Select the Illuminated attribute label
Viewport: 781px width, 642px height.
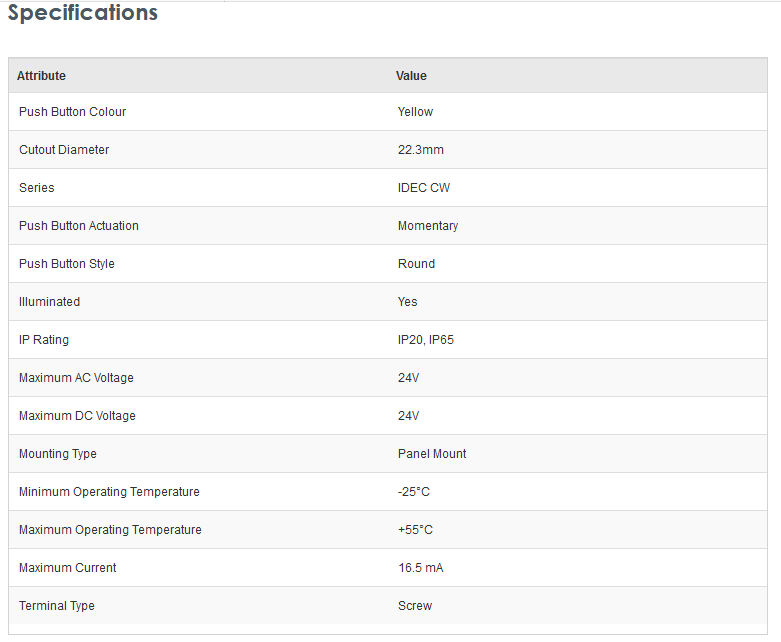(49, 302)
